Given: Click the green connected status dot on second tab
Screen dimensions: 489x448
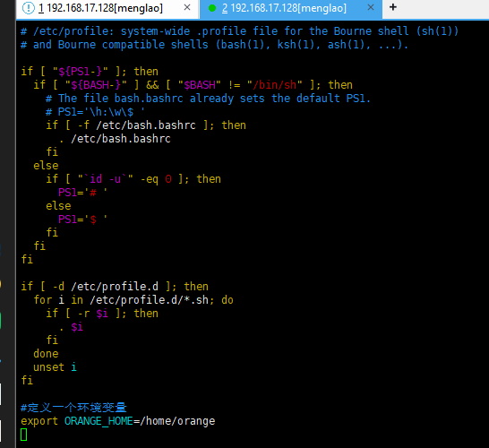Looking at the screenshot, I should (212, 8).
